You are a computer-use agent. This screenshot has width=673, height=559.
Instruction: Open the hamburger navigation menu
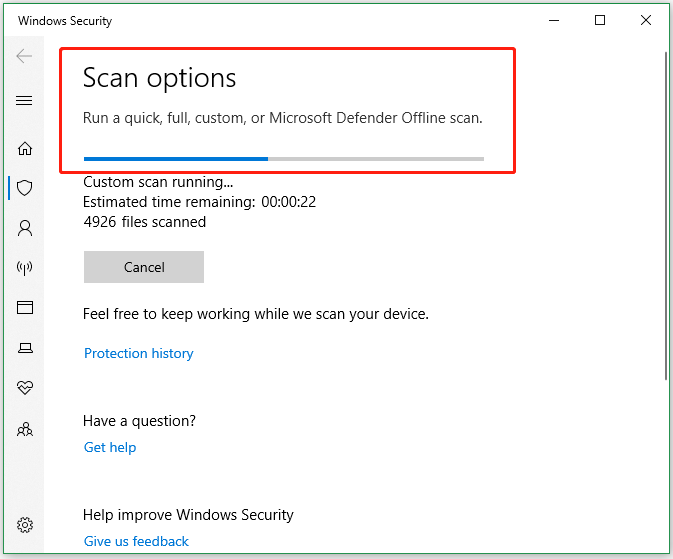[x=24, y=100]
